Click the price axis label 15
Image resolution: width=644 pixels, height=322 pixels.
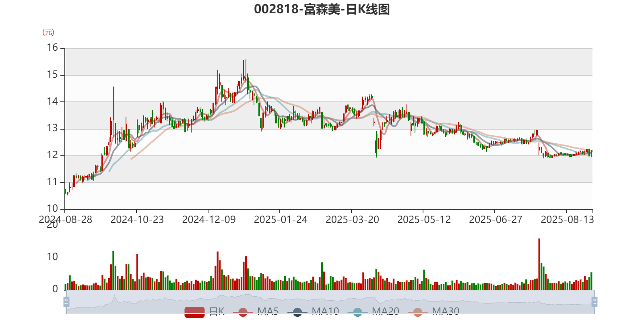pyautogui.click(x=52, y=74)
